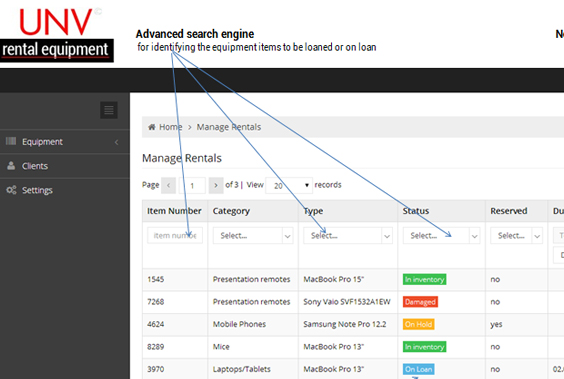Click reserved 'no' cell for item 1545

pyautogui.click(x=495, y=279)
